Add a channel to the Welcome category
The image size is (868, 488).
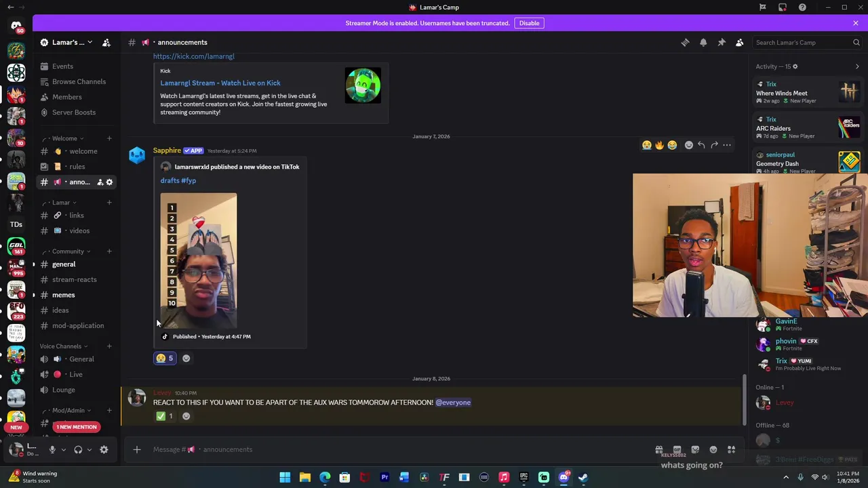tap(108, 138)
